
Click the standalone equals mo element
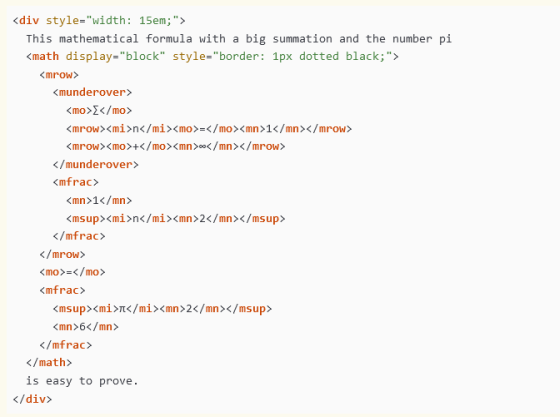[x=72, y=272]
